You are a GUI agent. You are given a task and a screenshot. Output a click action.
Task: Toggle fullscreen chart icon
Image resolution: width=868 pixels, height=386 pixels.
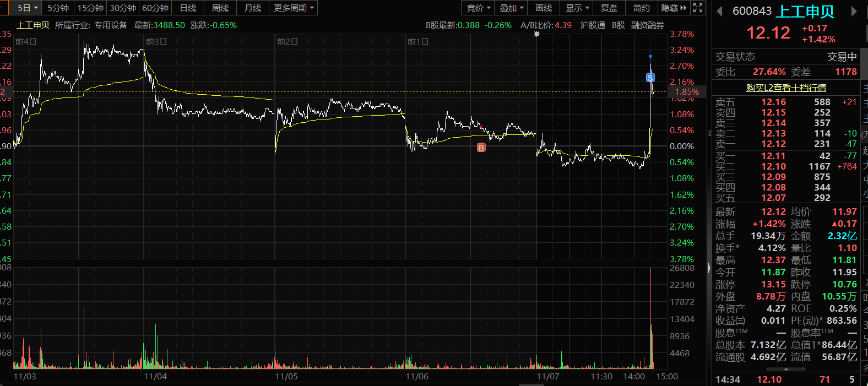[x=698, y=8]
